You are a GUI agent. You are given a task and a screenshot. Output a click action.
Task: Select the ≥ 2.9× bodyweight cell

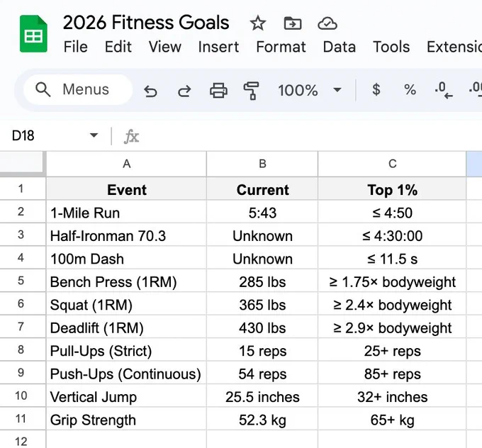point(392,327)
